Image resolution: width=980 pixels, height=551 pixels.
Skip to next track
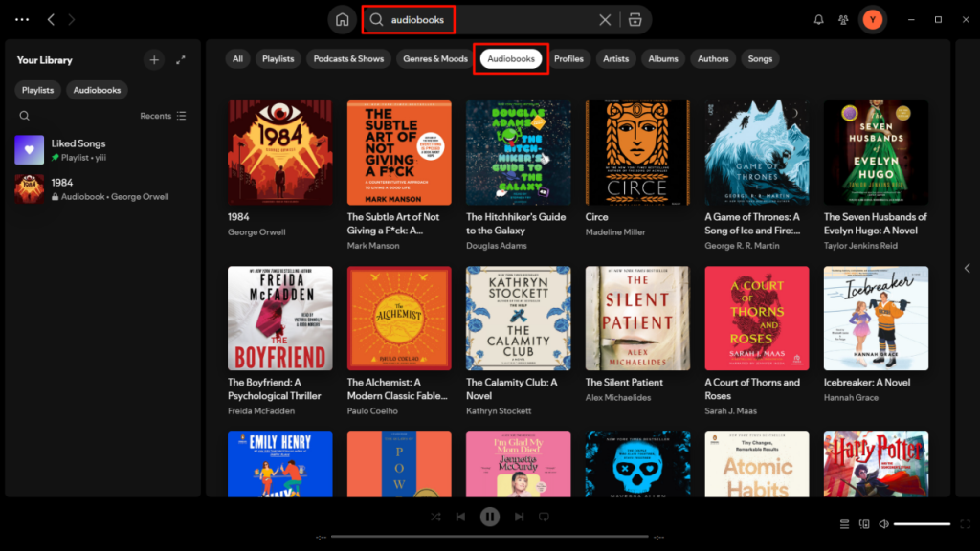[519, 517]
